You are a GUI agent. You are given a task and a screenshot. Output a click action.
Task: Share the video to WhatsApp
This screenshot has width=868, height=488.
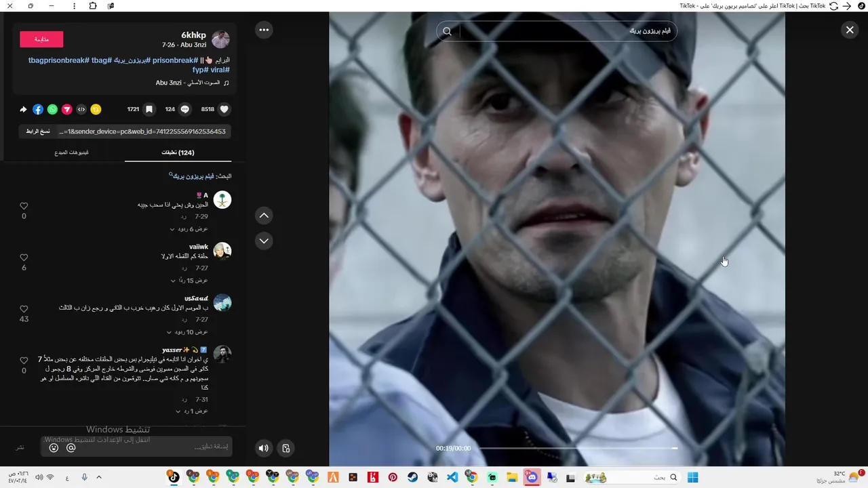(52, 109)
